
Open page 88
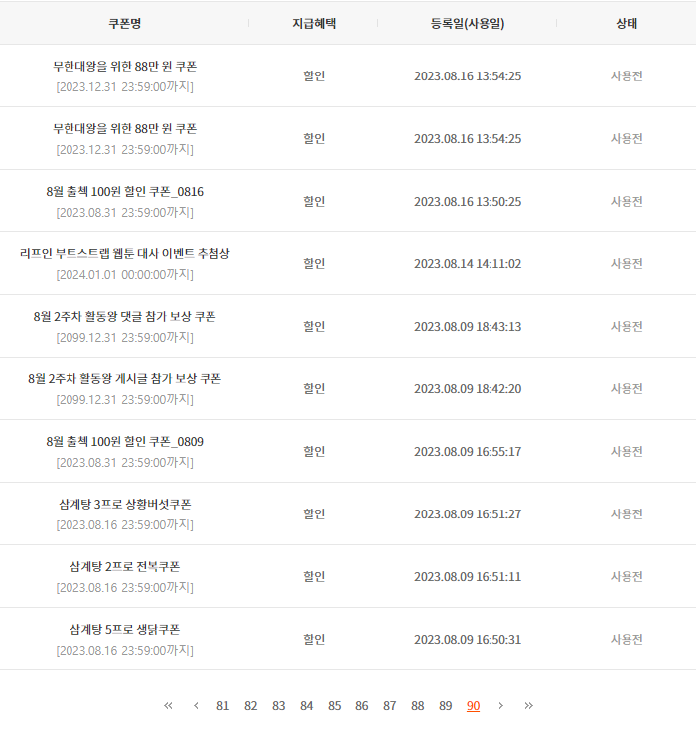pyautogui.click(x=417, y=706)
